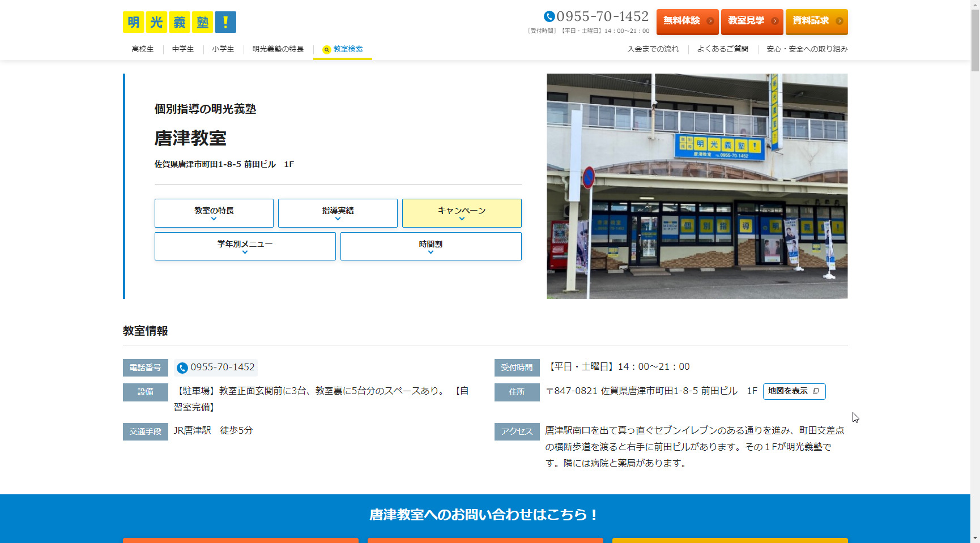Click chevron under 教室の特長
This screenshot has height=543, width=980.
pyautogui.click(x=214, y=219)
